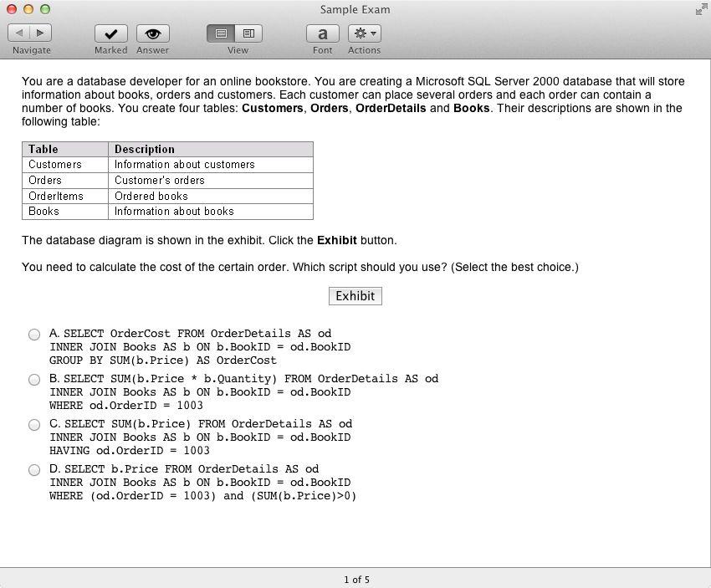Switch to single-pane view mode

pyautogui.click(x=222, y=33)
